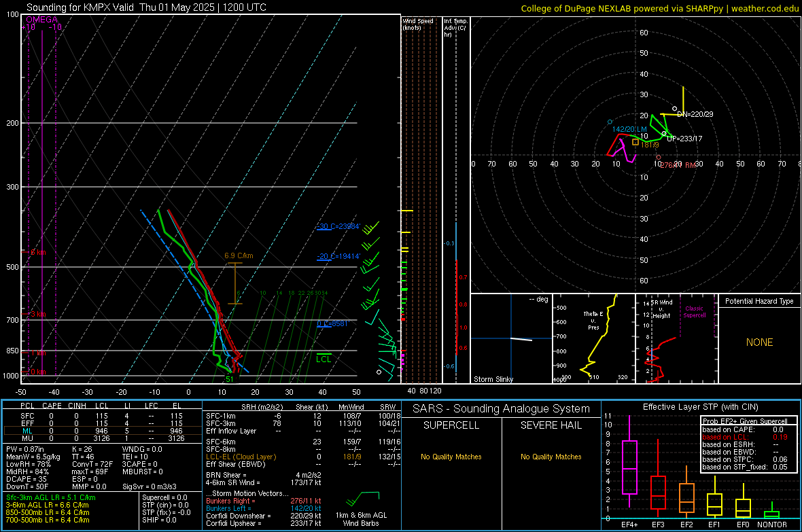Click the PW = 0.87in value
The width and height of the screenshot is (802, 532).
tap(25, 449)
